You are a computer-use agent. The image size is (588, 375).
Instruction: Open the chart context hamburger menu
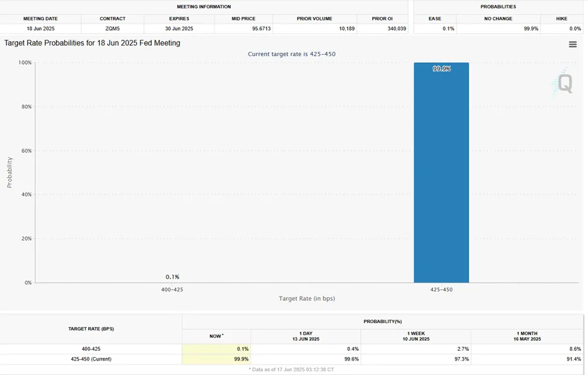(573, 44)
